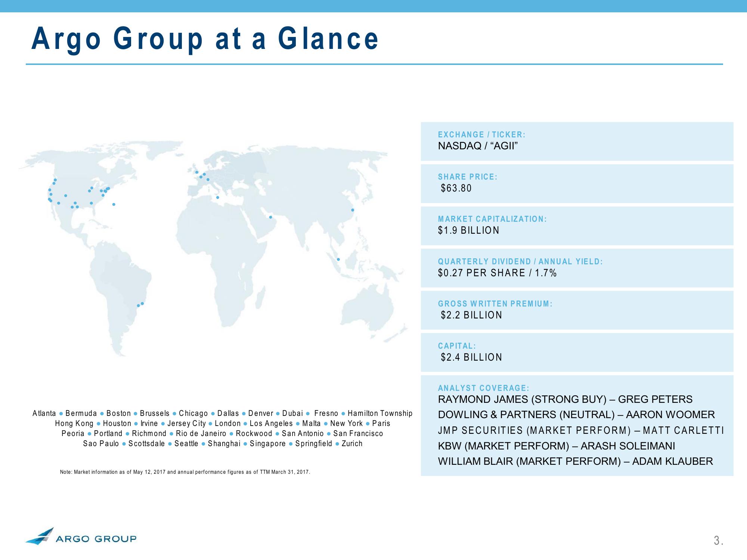This screenshot has width=747, height=560.
Task: Select the text NASDAQ / "AGII"
Action: [478, 146]
